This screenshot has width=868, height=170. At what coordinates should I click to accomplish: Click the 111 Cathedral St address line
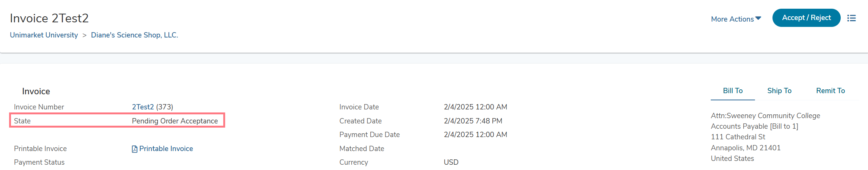coord(738,137)
